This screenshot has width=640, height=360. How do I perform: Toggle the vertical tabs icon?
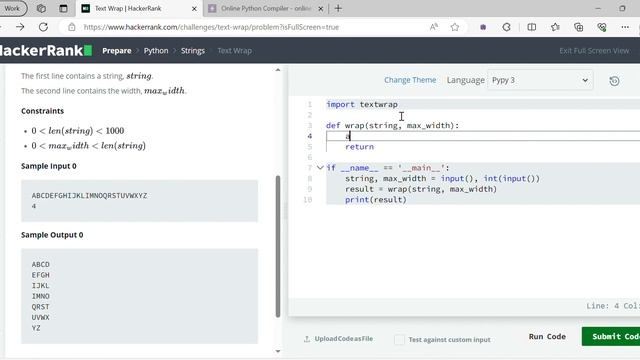(63, 8)
